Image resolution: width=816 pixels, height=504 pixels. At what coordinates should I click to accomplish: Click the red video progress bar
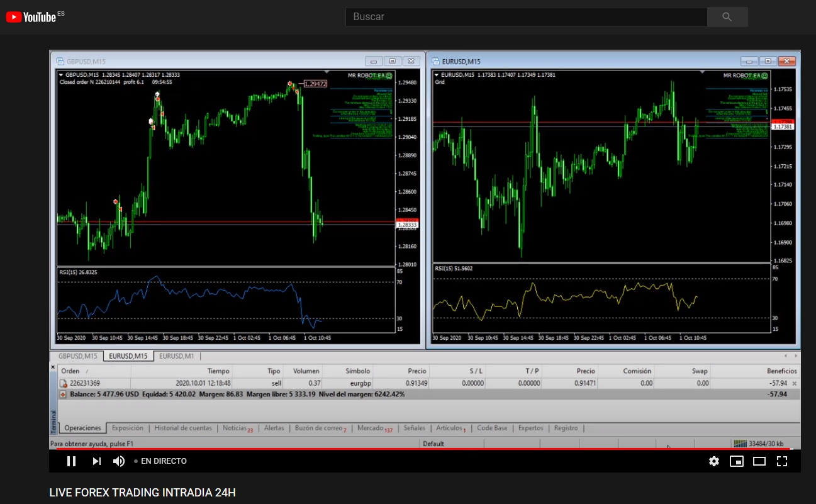pos(425,449)
